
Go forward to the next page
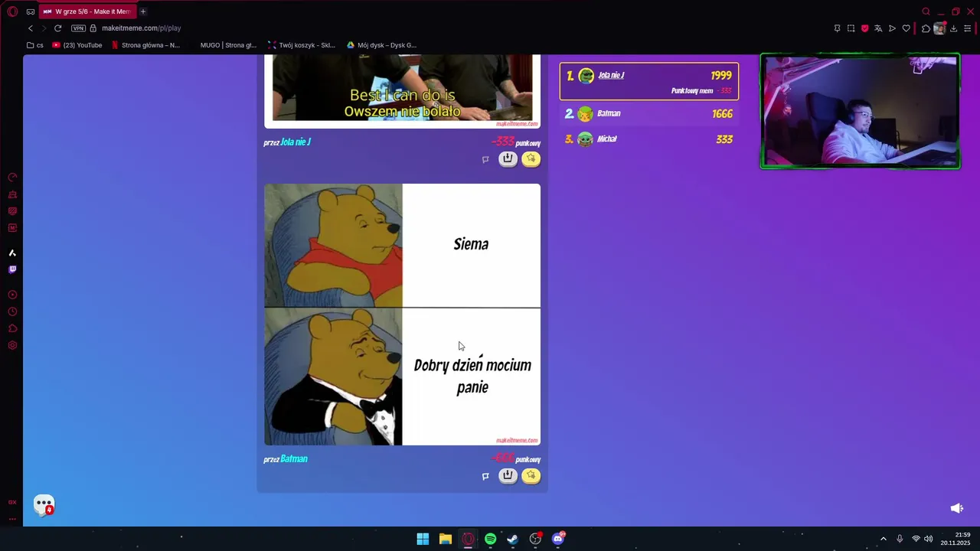[x=44, y=28]
